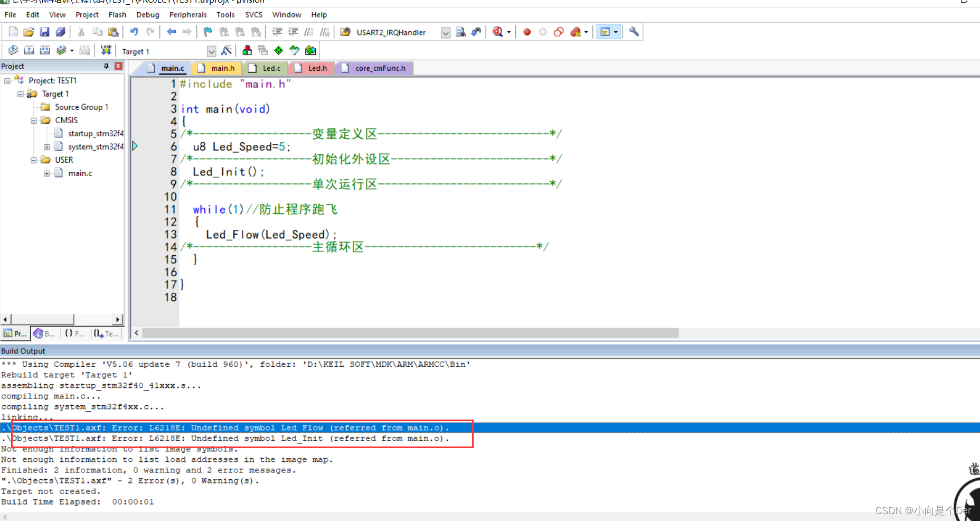The width and height of the screenshot is (980, 521).
Task: Save the current file
Action: [x=45, y=32]
